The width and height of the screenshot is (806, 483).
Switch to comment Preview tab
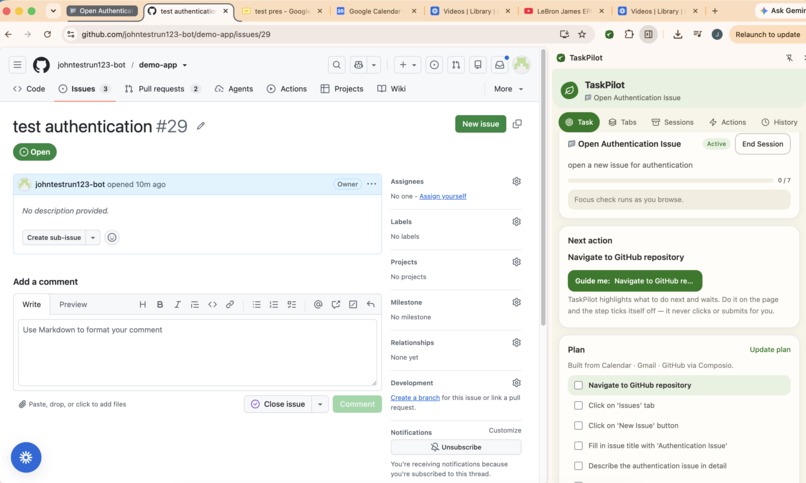73,304
